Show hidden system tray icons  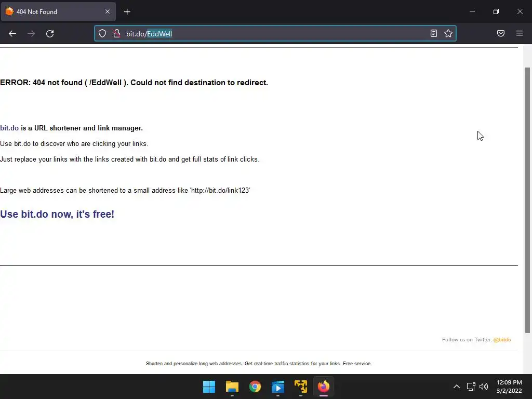[x=457, y=387]
